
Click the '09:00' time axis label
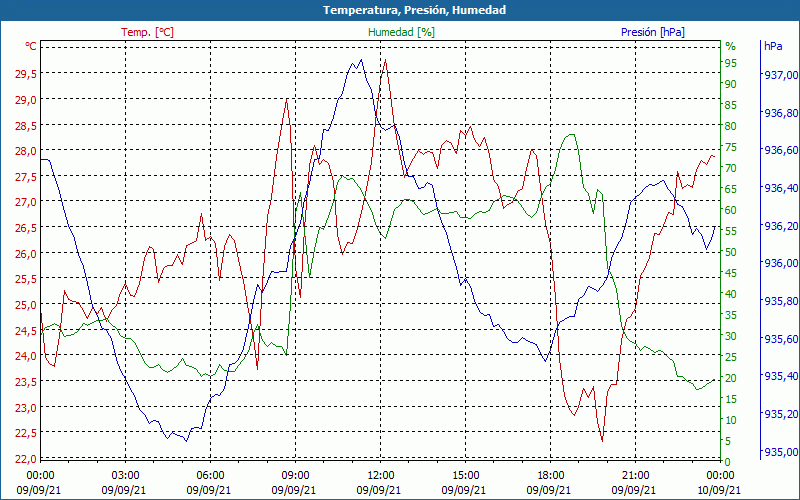tap(295, 476)
